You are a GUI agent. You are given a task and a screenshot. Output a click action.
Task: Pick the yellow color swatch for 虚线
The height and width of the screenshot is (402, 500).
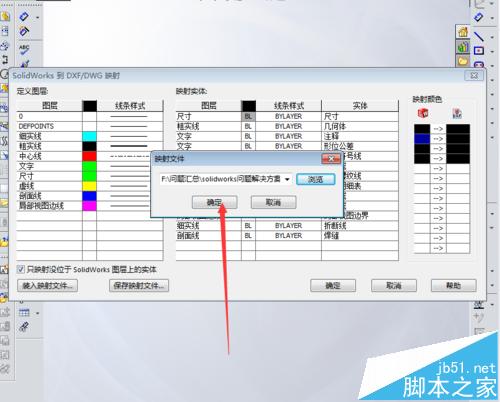(x=89, y=186)
